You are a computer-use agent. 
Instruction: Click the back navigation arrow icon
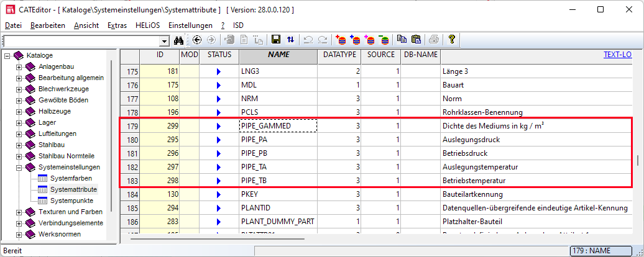(196, 40)
